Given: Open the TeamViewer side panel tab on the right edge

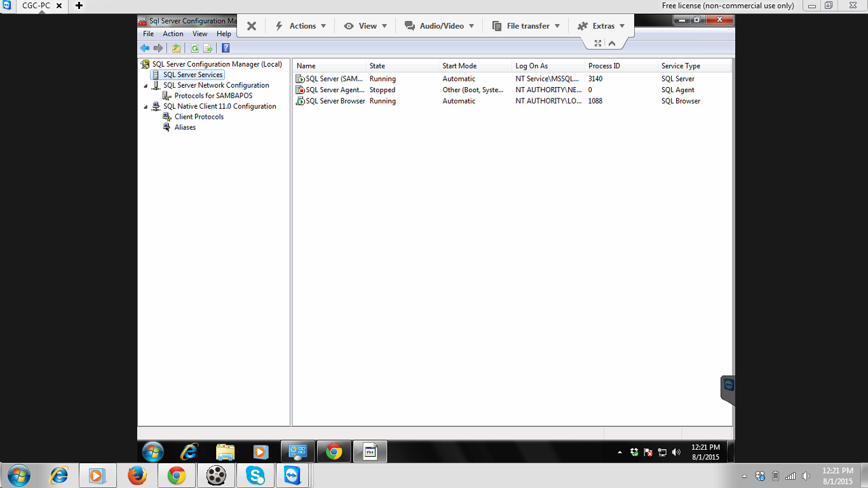Looking at the screenshot, I should (x=728, y=390).
